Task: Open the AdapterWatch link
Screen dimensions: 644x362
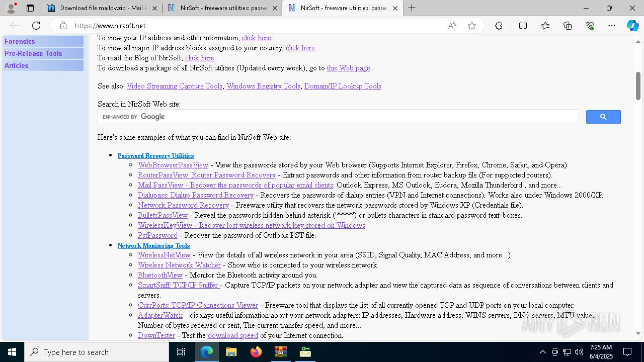Action: tap(160, 315)
